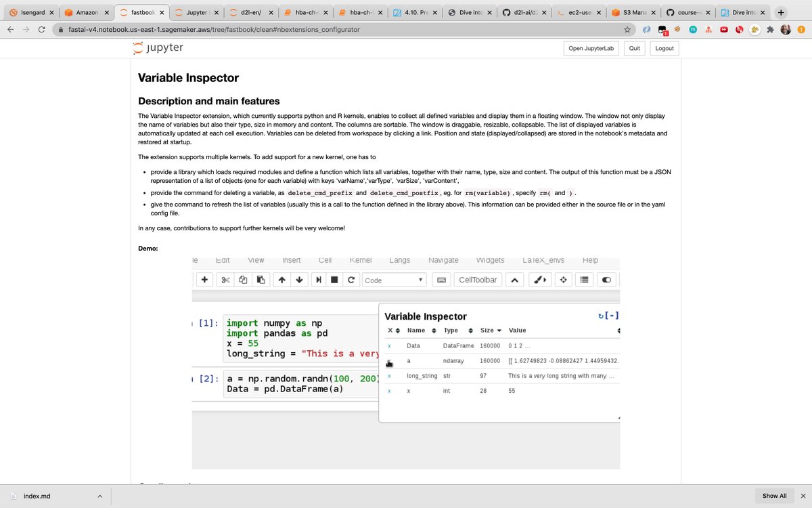Image resolution: width=812 pixels, height=508 pixels.
Task: Click the paste cells icon in demo toolbar
Action: click(x=261, y=280)
